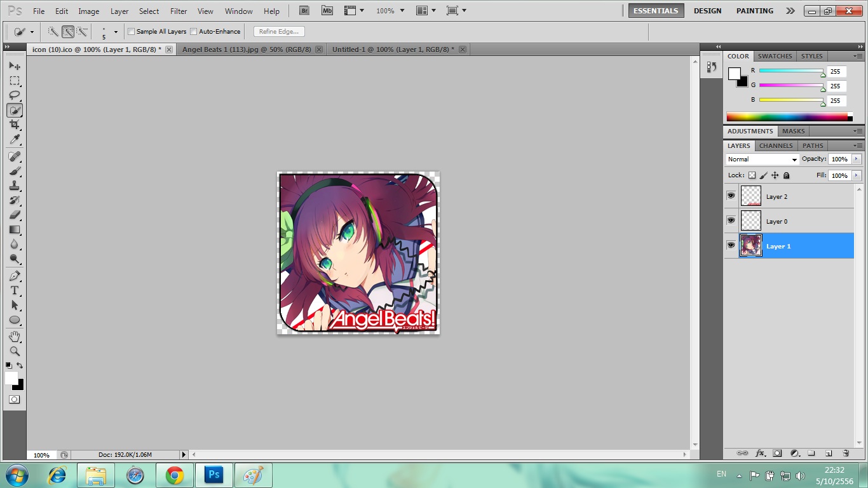Switch to Untitled-1 document tab
The image size is (868, 488).
(393, 49)
